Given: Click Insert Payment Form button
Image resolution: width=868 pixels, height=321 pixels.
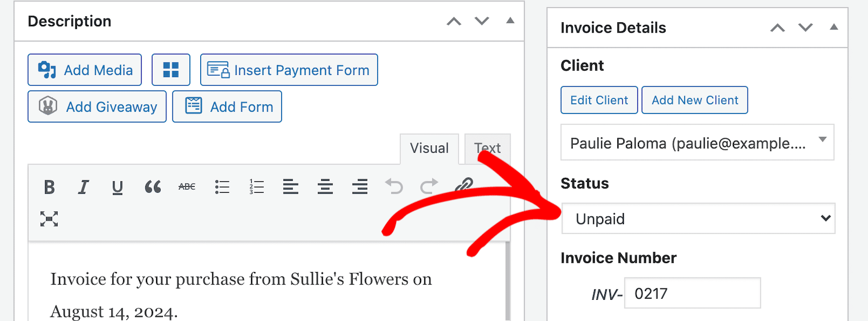Looking at the screenshot, I should pyautogui.click(x=289, y=70).
